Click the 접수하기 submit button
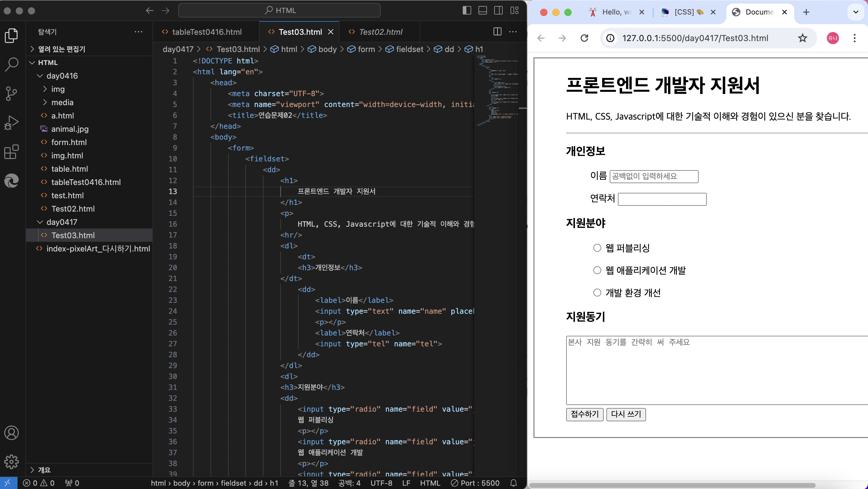The image size is (868, 489). point(585,414)
